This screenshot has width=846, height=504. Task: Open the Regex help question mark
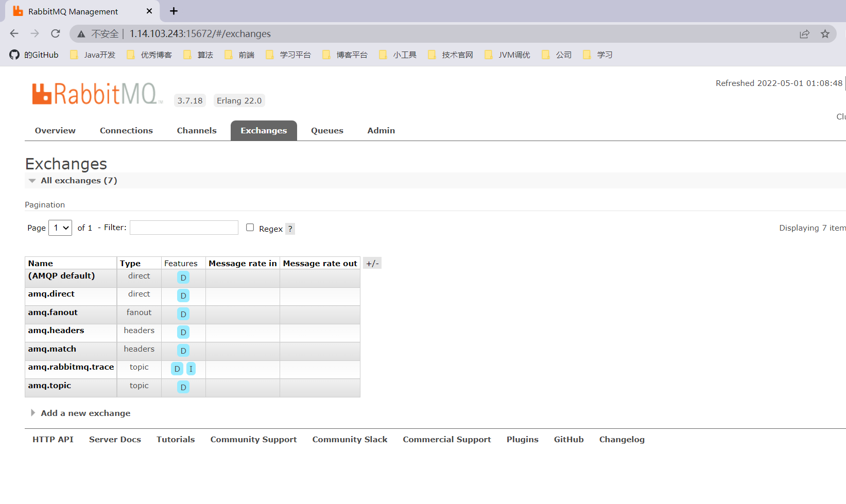tap(290, 229)
